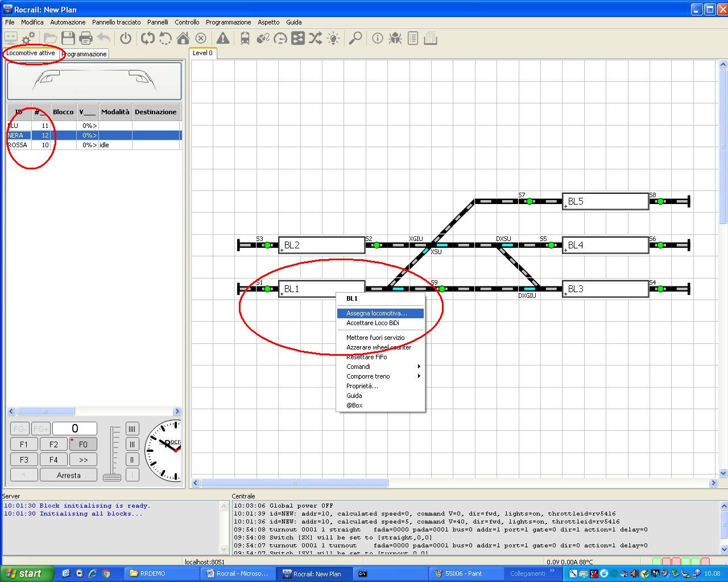Toggle signal S7 near block BL5
728x582 pixels.
click(530, 201)
